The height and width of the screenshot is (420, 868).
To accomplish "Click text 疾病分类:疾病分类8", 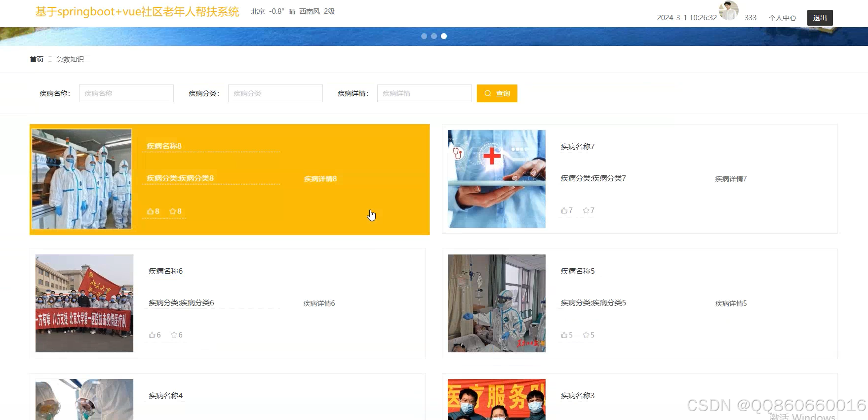I will pyautogui.click(x=180, y=178).
